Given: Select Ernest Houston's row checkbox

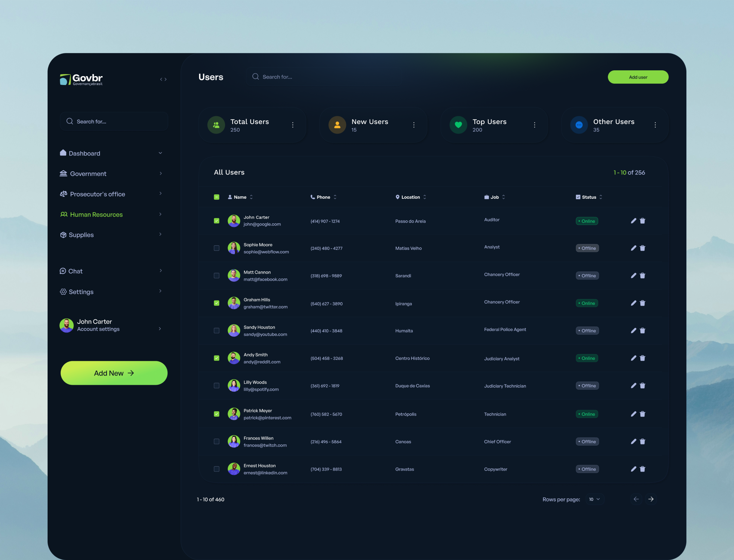Looking at the screenshot, I should click(x=216, y=469).
